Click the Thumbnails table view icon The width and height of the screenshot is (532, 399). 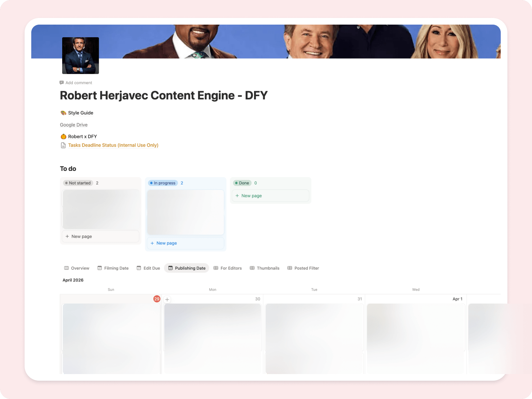point(252,268)
